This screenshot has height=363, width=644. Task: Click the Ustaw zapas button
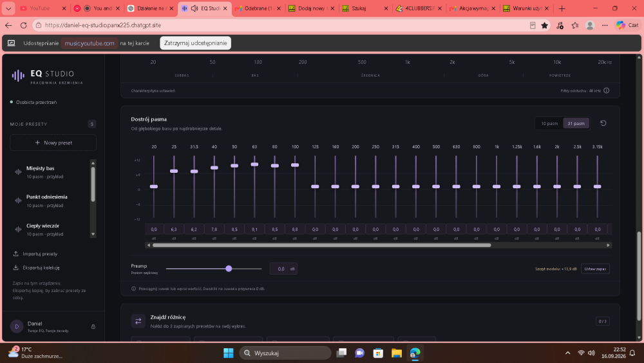(x=595, y=269)
